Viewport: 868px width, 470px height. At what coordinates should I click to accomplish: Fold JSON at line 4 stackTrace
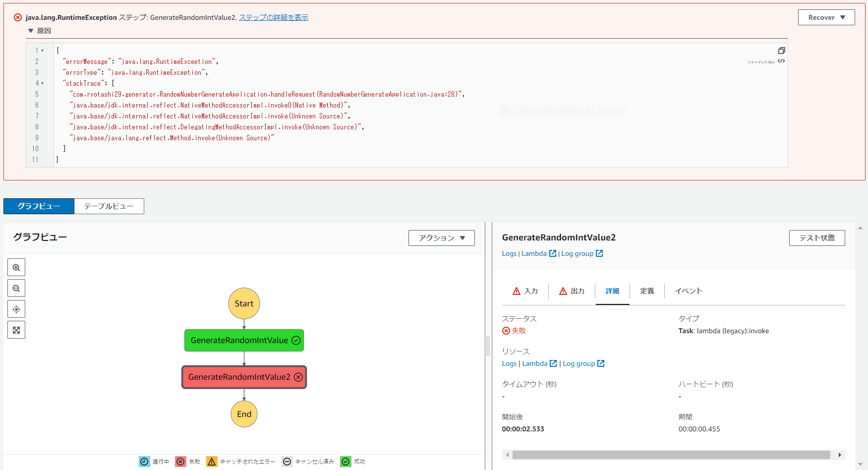(43, 83)
